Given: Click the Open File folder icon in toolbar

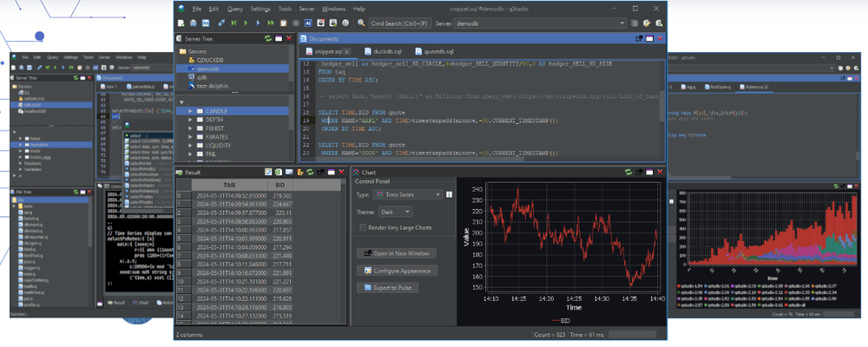Looking at the screenshot, I should (x=194, y=23).
